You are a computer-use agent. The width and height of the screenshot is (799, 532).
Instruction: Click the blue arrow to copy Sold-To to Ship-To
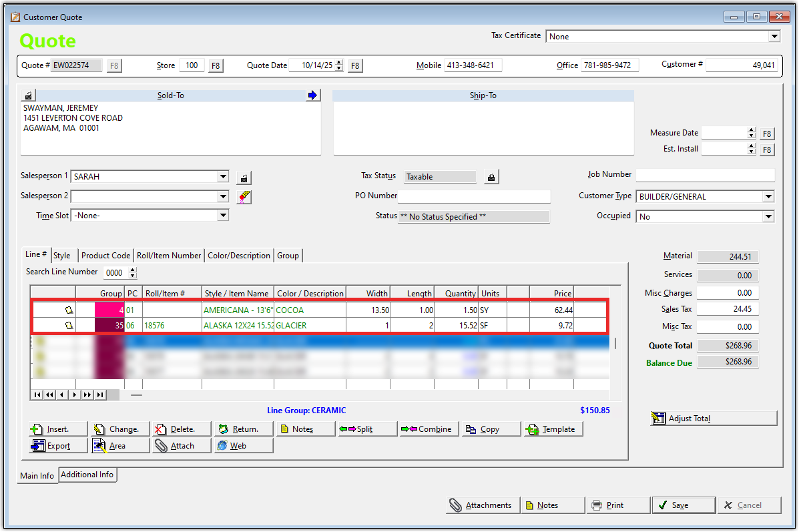[312, 95]
